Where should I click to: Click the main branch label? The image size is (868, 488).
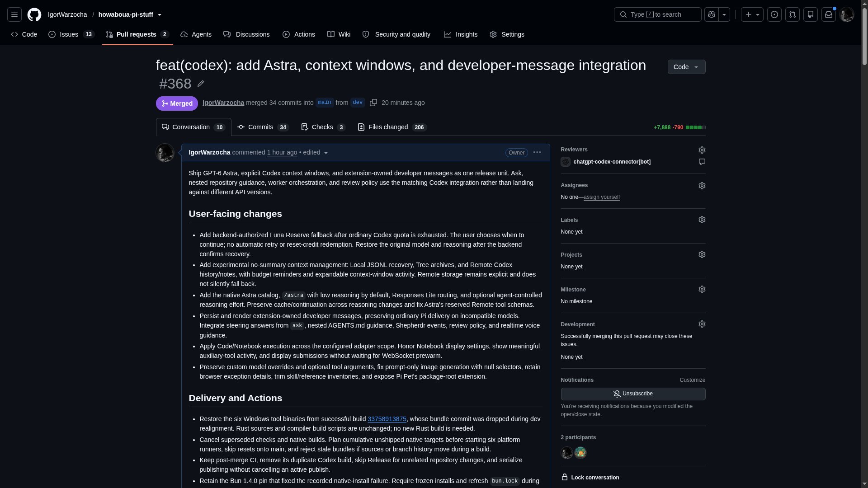coord(325,103)
